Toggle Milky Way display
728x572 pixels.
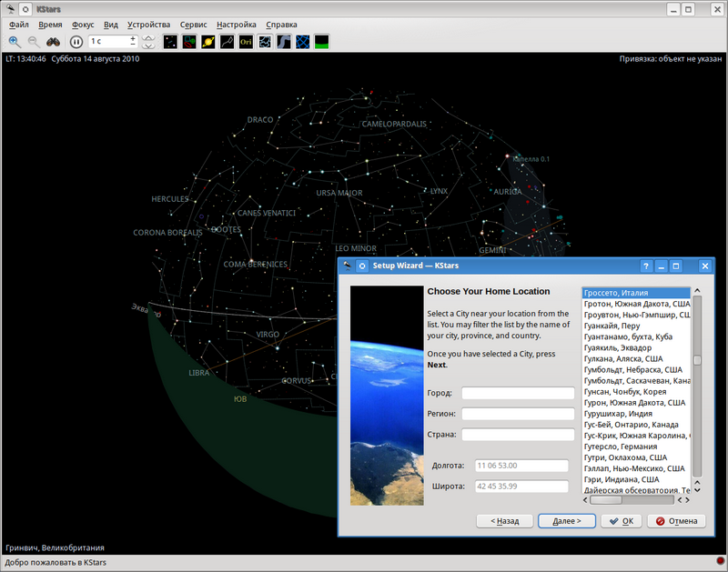(x=284, y=42)
